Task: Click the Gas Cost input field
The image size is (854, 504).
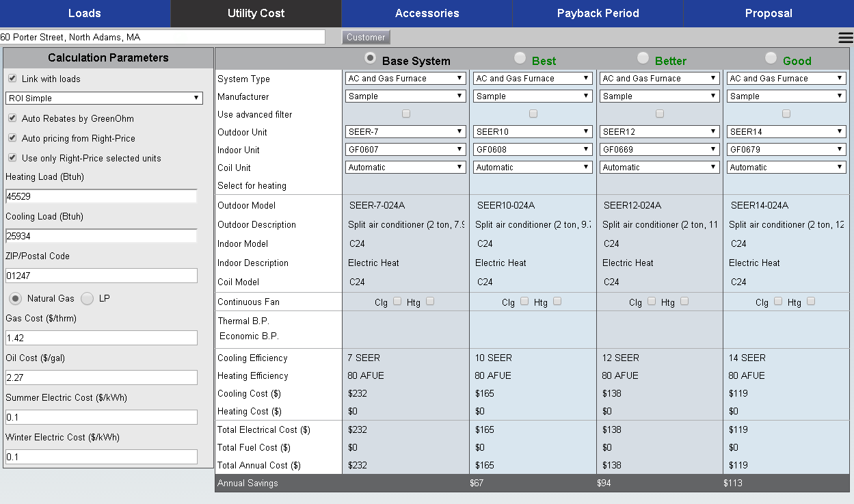Action: point(101,338)
